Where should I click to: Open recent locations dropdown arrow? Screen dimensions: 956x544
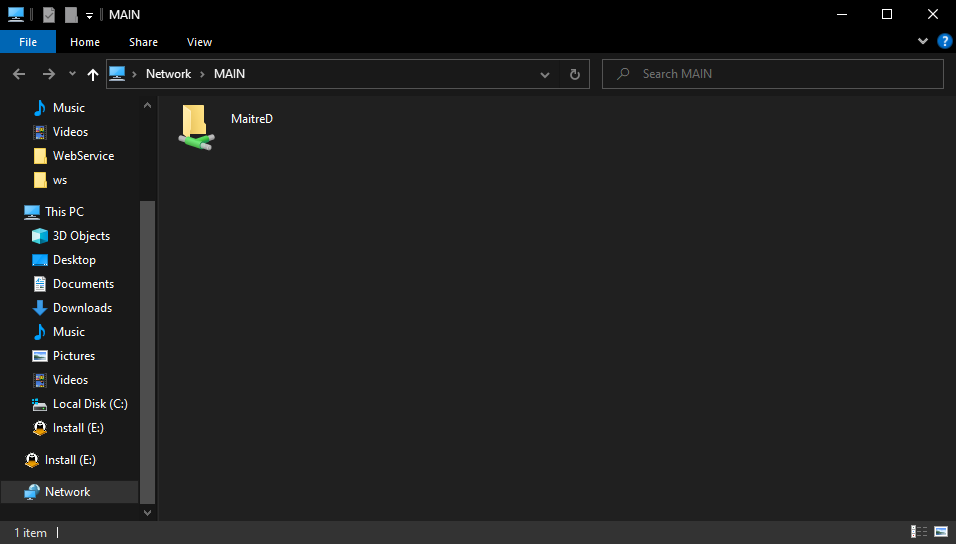pos(72,74)
